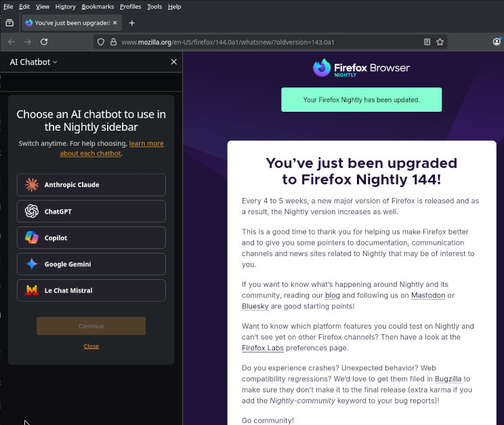
Task: Open the Edit menu
Action: 24,6
